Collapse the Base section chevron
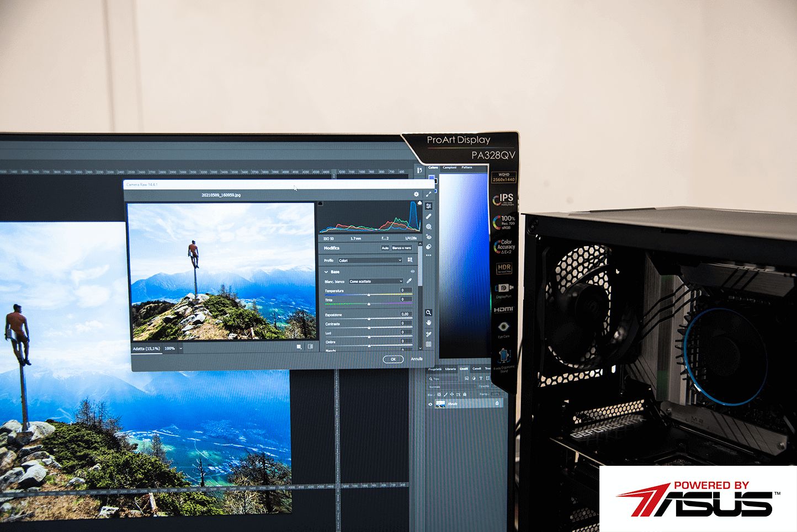 [x=326, y=272]
